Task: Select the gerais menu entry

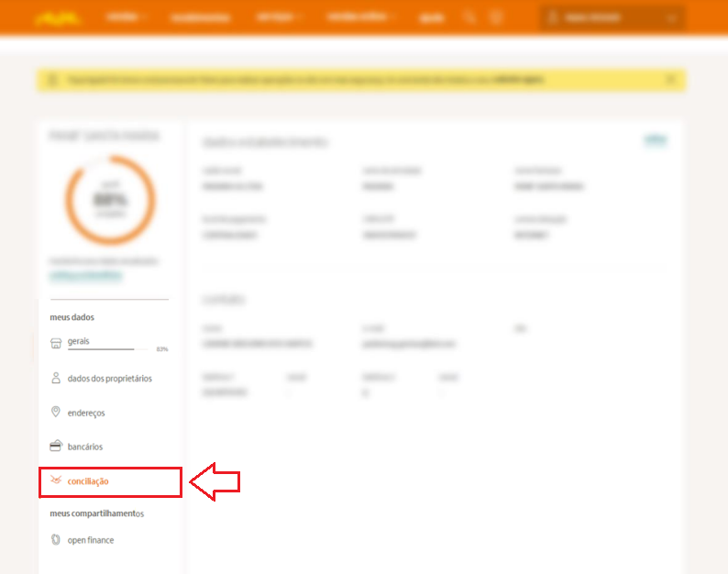Action: tap(78, 341)
